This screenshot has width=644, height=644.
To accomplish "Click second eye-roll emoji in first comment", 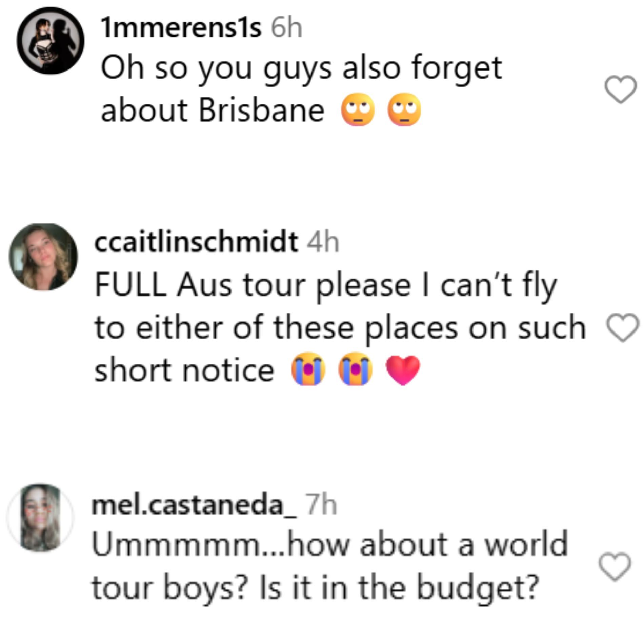I will [x=404, y=110].
